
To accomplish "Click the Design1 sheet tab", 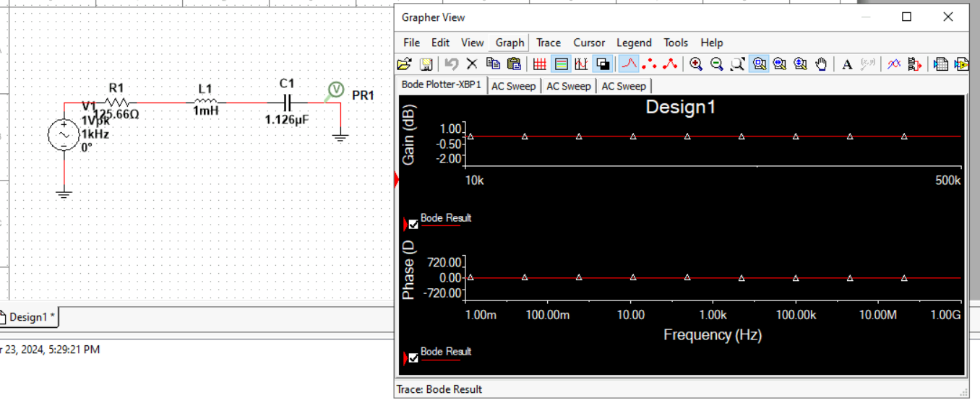I will tap(28, 317).
